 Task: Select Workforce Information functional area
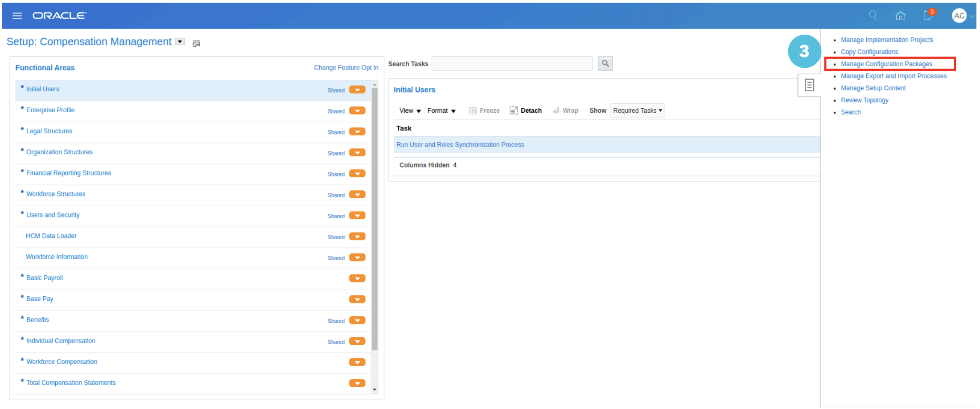[x=57, y=257]
